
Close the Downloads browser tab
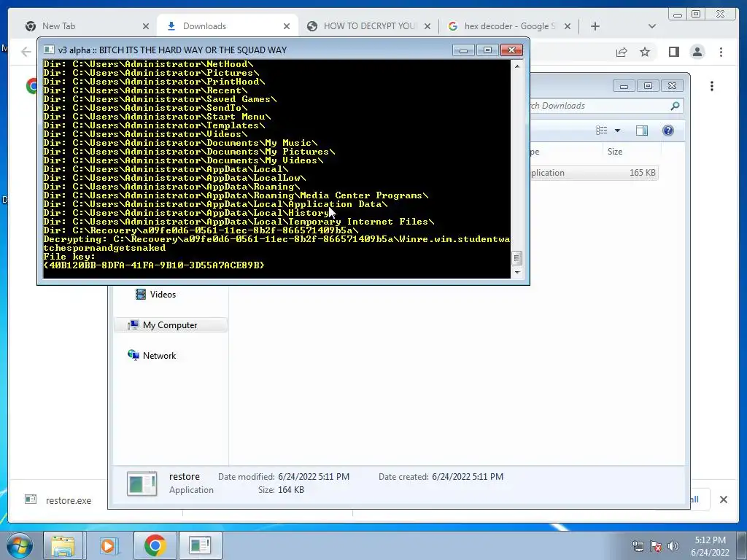click(x=286, y=26)
